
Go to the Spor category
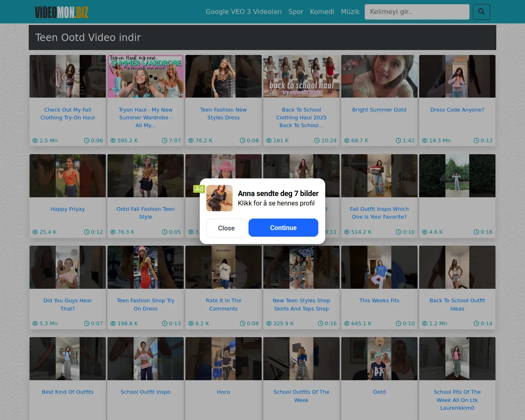click(296, 12)
